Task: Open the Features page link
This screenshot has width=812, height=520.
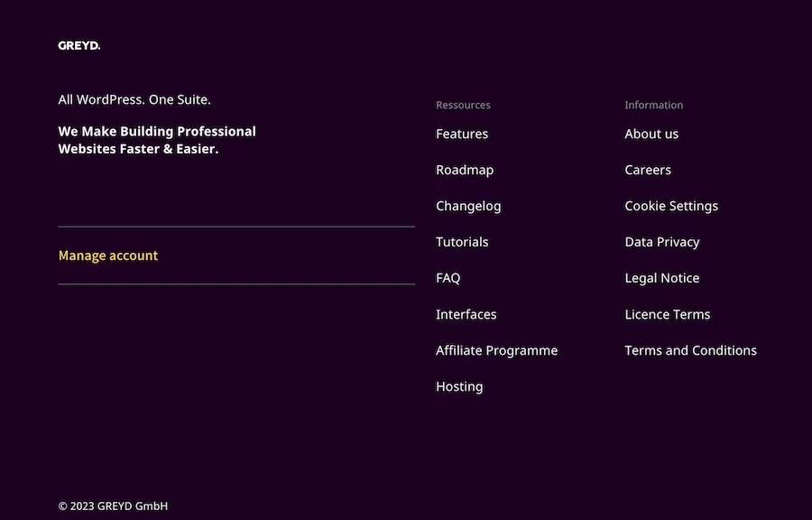Action: tap(462, 134)
